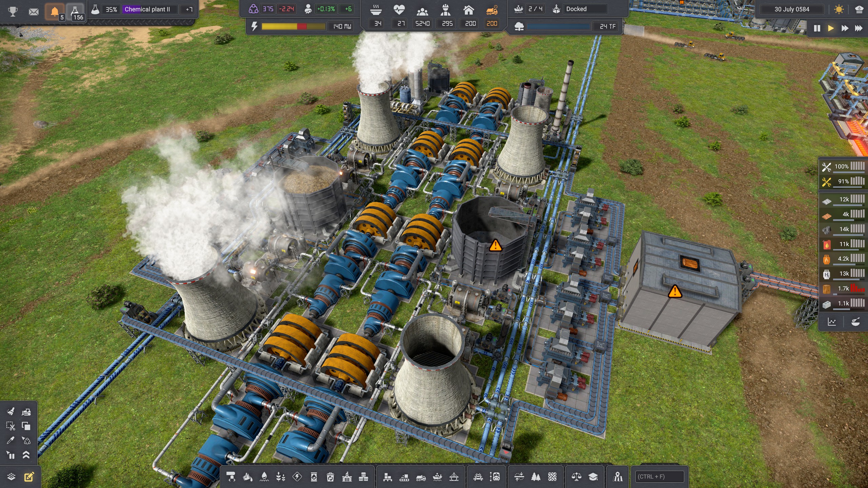Open the world map button
Viewport: 868px width, 488px height.
point(618,477)
